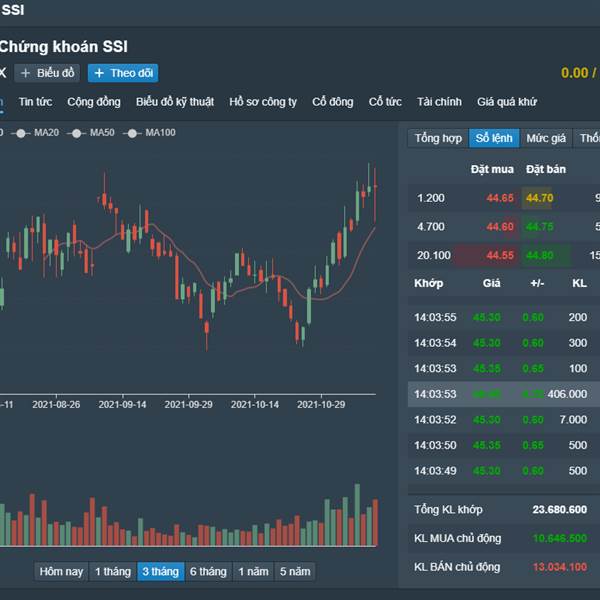Viewport: 600px width, 600px height.
Task: Select Hôm nay time range
Action: 61,572
